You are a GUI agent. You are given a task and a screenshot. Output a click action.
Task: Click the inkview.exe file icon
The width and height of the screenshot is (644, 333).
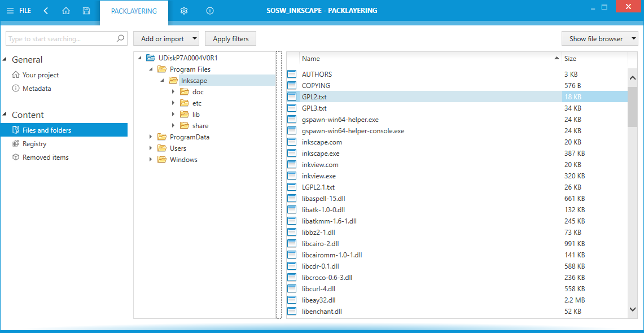coord(292,176)
